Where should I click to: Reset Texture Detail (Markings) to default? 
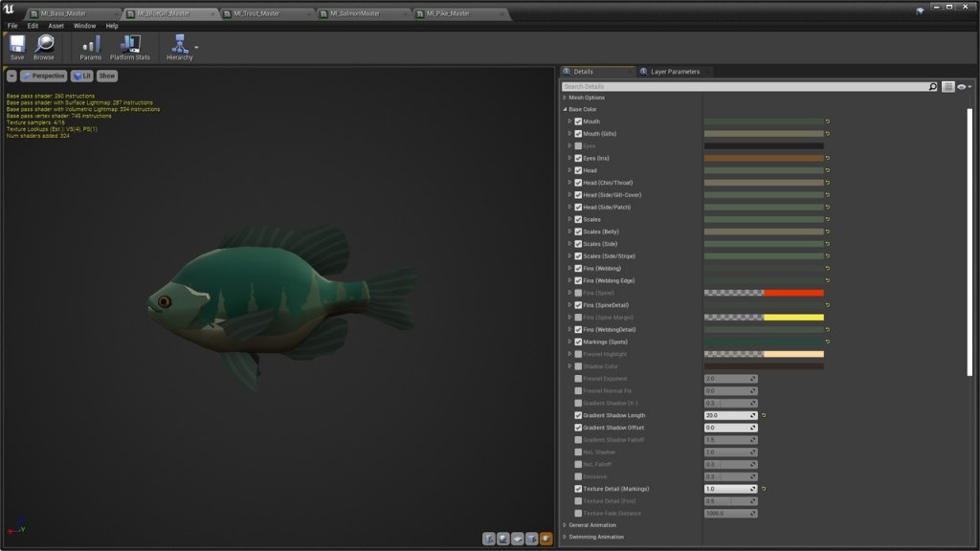click(764, 489)
